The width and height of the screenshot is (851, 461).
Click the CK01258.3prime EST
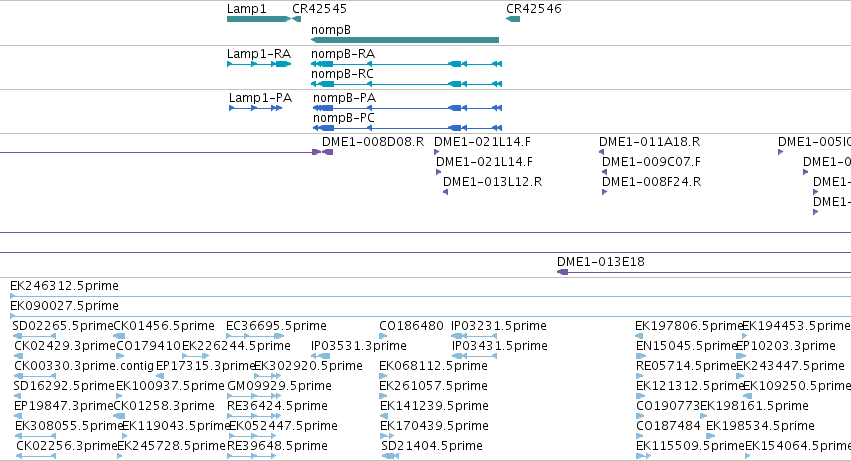point(119,416)
